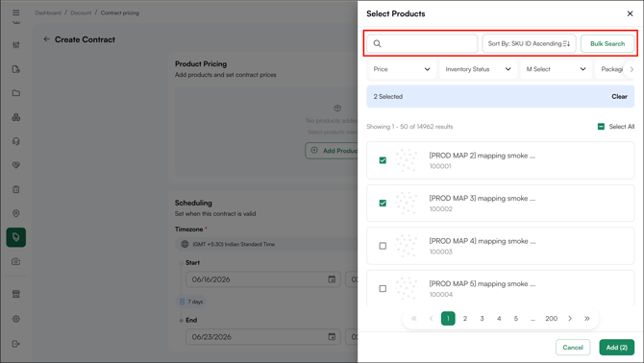644x363 pixels.
Task: Click the Bulk Search button
Action: [607, 43]
